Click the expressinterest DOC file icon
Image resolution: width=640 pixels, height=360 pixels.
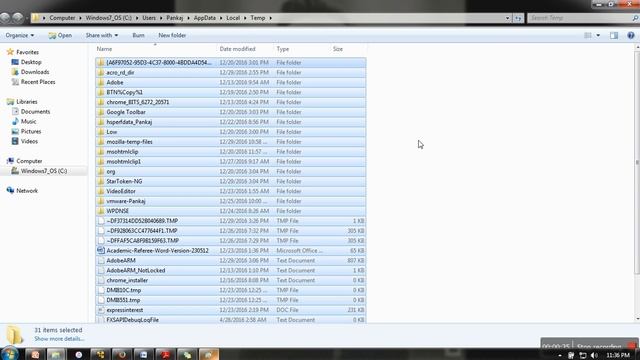101,310
